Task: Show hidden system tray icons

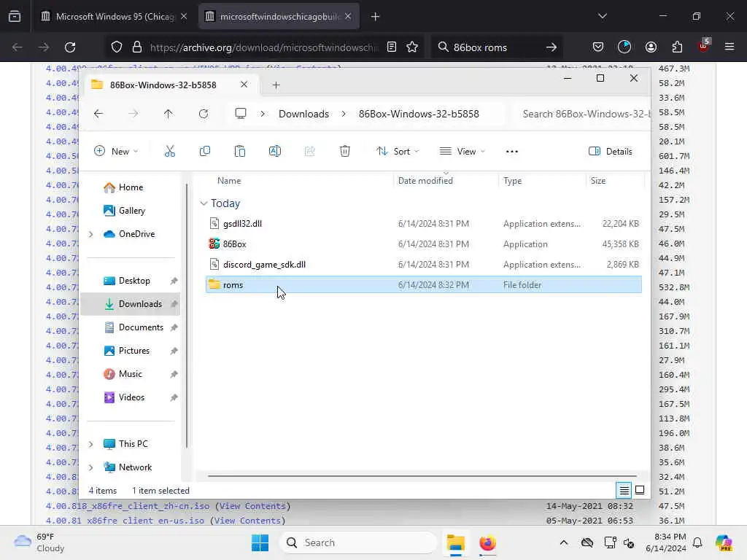Action: [x=564, y=542]
